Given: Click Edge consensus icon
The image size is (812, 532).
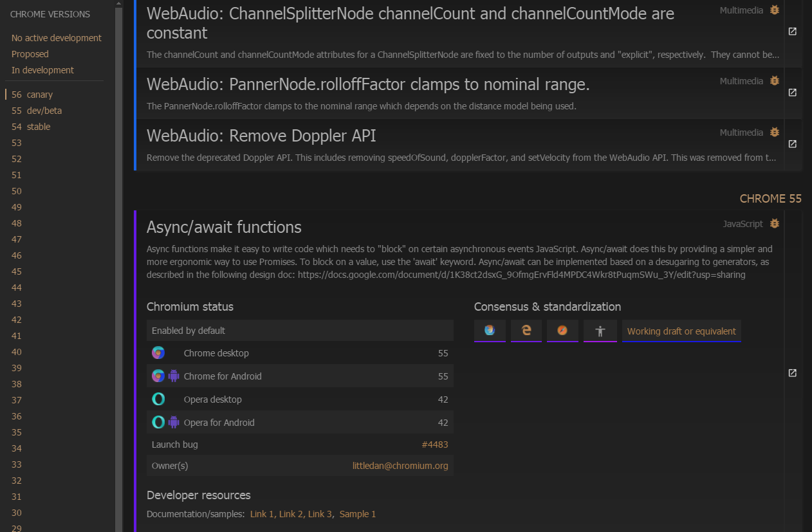Looking at the screenshot, I should (x=526, y=331).
